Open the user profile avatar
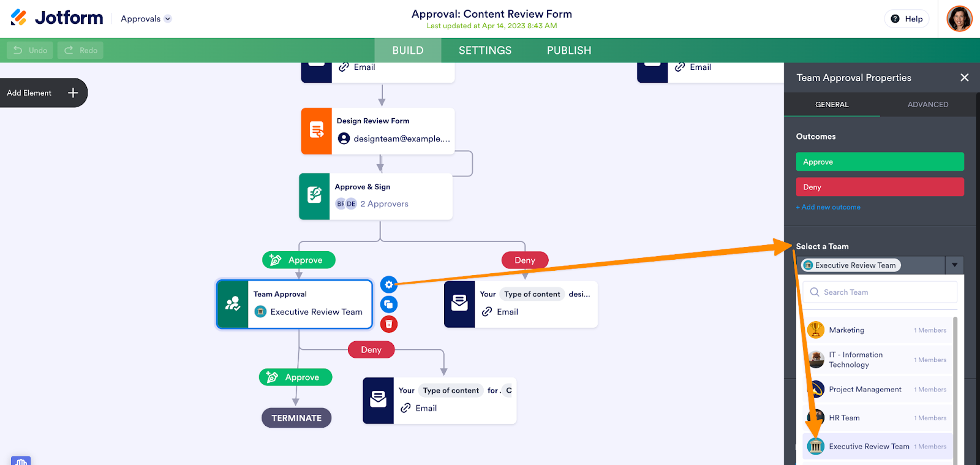Image resolution: width=980 pixels, height=465 pixels. click(959, 19)
